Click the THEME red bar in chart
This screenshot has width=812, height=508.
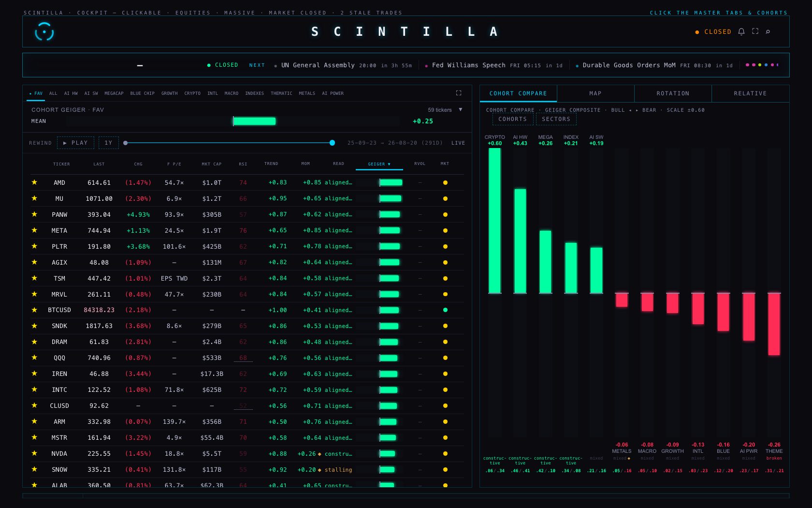(x=774, y=324)
